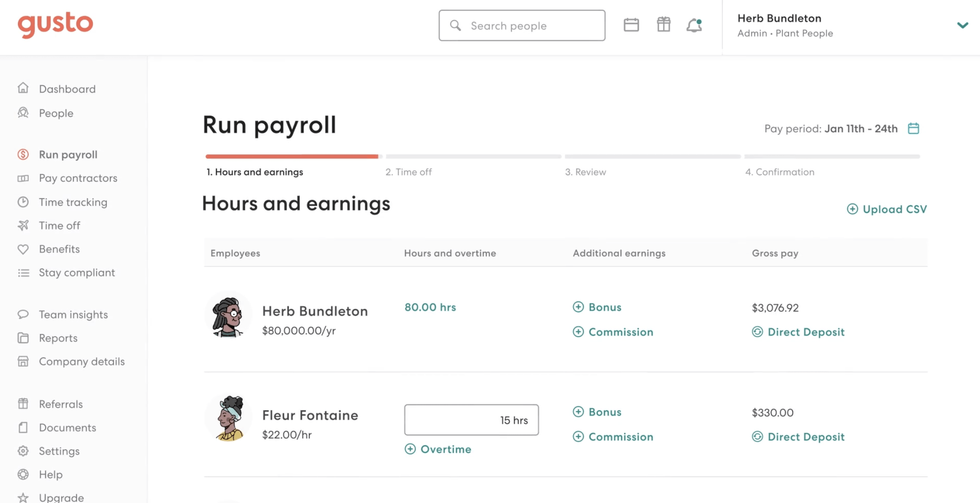The width and height of the screenshot is (980, 503).
Task: Click the Review step progress segment
Action: (x=653, y=157)
